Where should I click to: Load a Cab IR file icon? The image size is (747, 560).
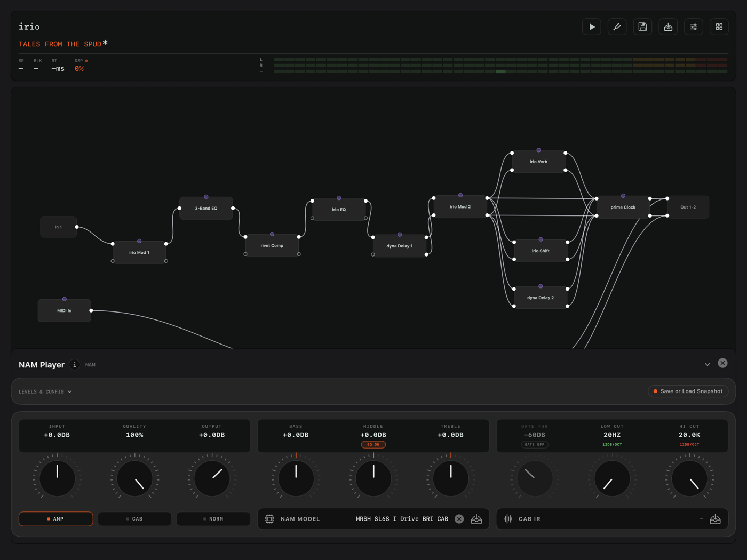click(716, 519)
